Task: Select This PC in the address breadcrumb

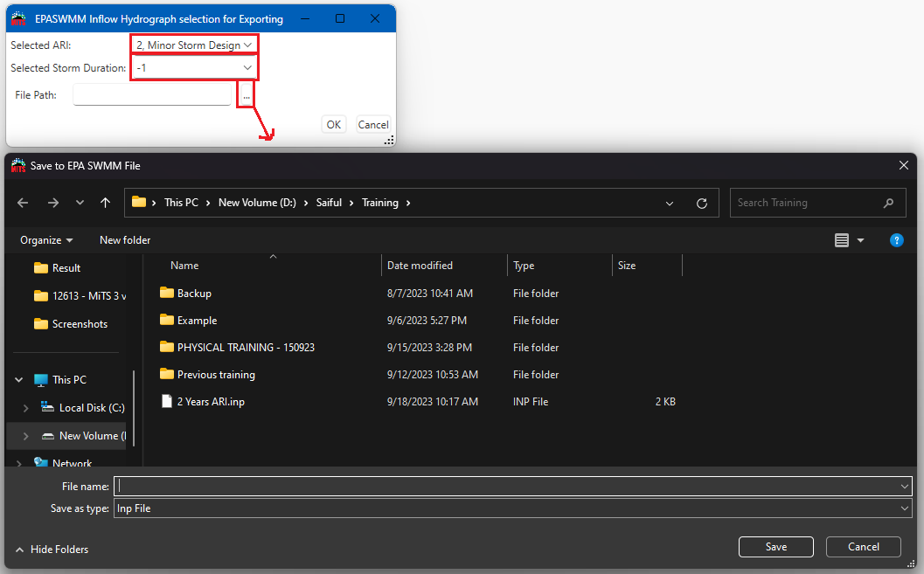Action: (x=182, y=203)
